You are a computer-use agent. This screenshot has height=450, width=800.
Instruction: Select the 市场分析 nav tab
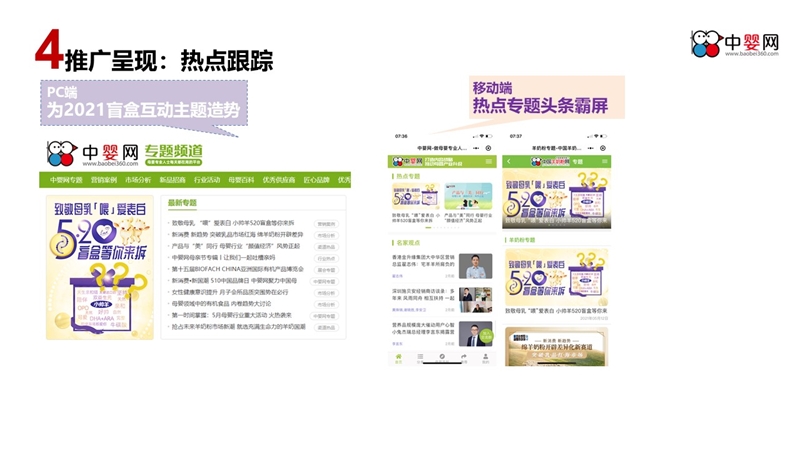coord(138,180)
